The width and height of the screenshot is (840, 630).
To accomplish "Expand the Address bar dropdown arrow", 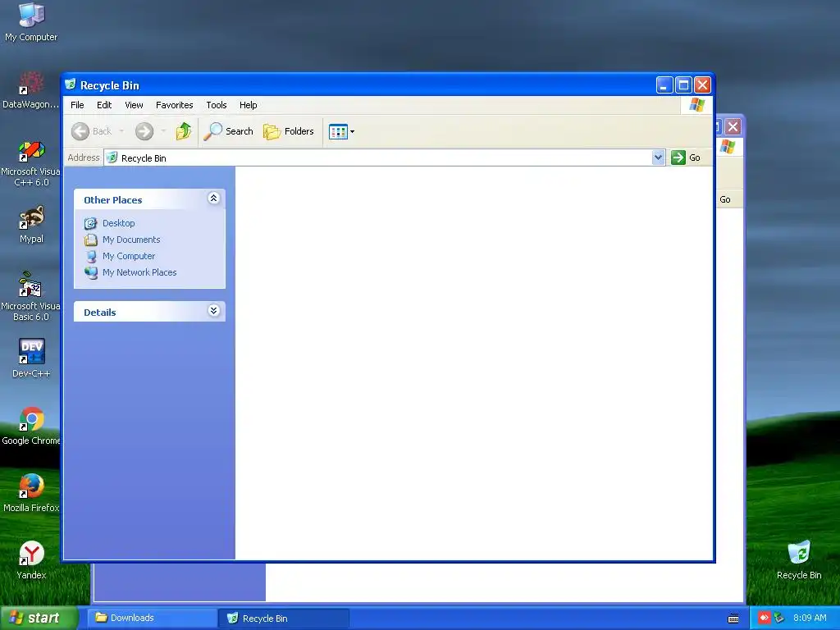I will [x=659, y=157].
